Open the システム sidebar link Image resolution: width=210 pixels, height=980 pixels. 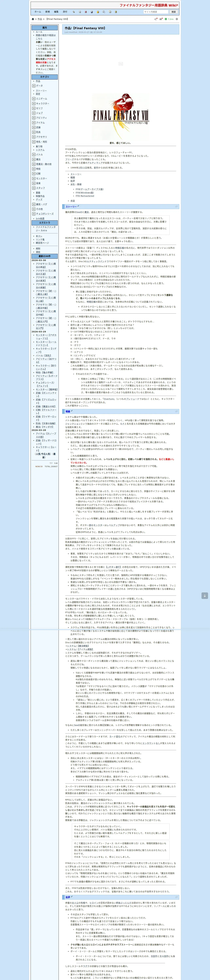click(40, 150)
